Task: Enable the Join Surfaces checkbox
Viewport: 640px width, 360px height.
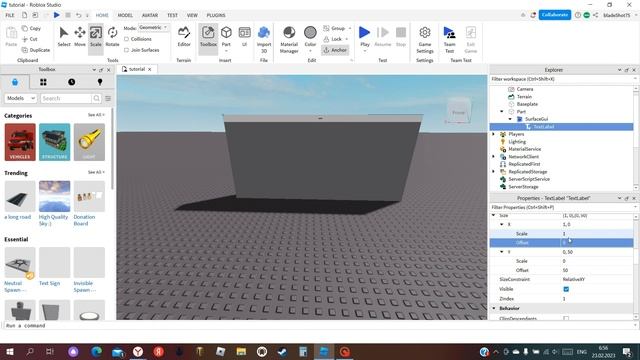Action: click(x=127, y=50)
